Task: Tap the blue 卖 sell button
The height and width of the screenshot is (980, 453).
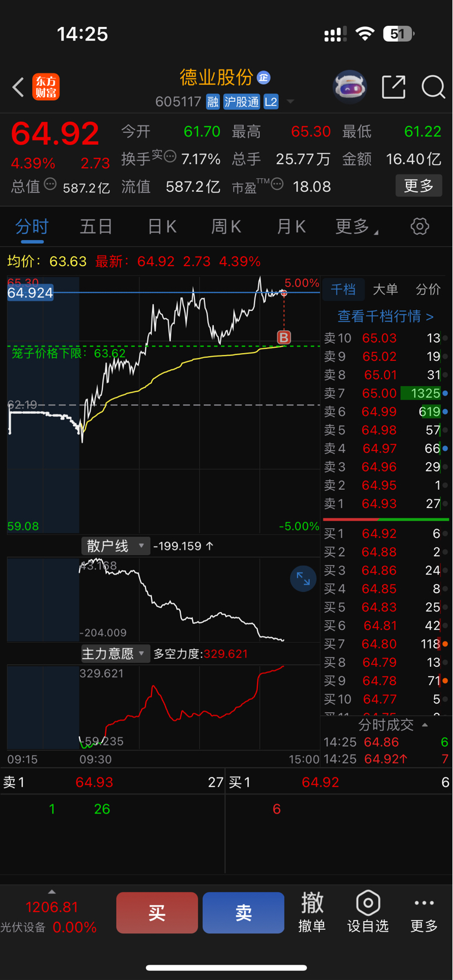Action: pos(243,912)
